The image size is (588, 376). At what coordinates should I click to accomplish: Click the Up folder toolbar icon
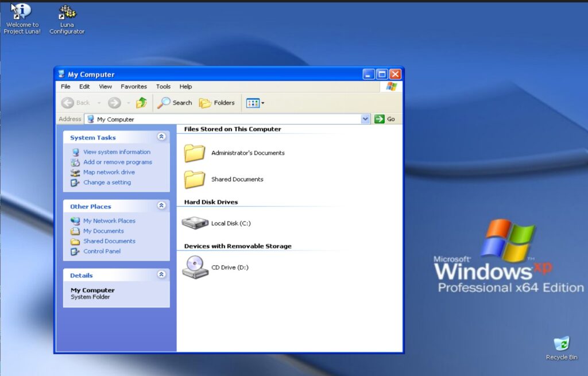(141, 103)
